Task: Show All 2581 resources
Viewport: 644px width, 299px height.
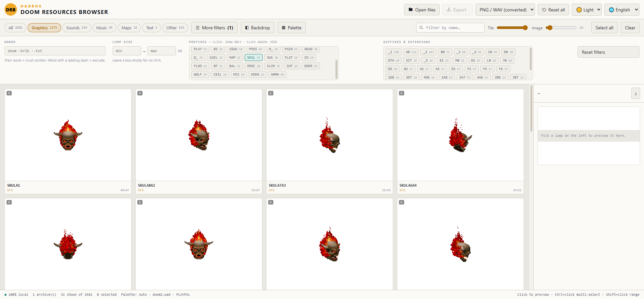Action: [x=15, y=28]
